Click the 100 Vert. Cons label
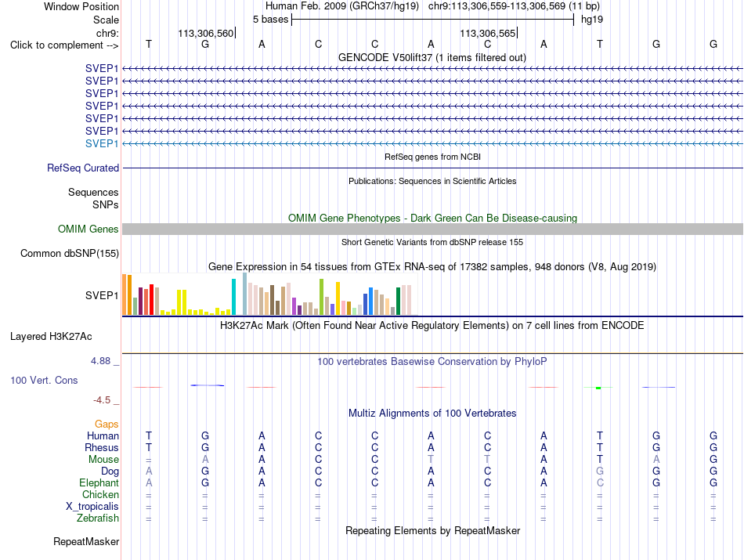The width and height of the screenshot is (744, 560). pyautogui.click(x=44, y=380)
